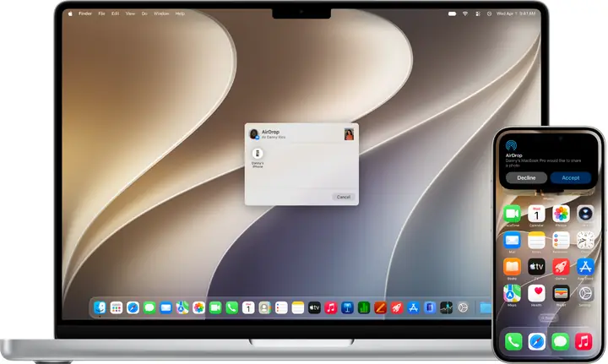Open Books on the iPhone home screen
Screen dimensions: 608x364
(x=512, y=267)
